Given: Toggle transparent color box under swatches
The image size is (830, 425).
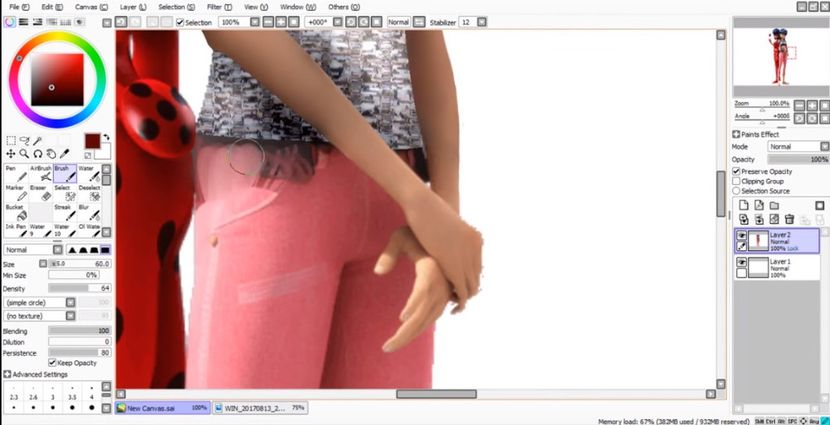Looking at the screenshot, I should pos(88,156).
